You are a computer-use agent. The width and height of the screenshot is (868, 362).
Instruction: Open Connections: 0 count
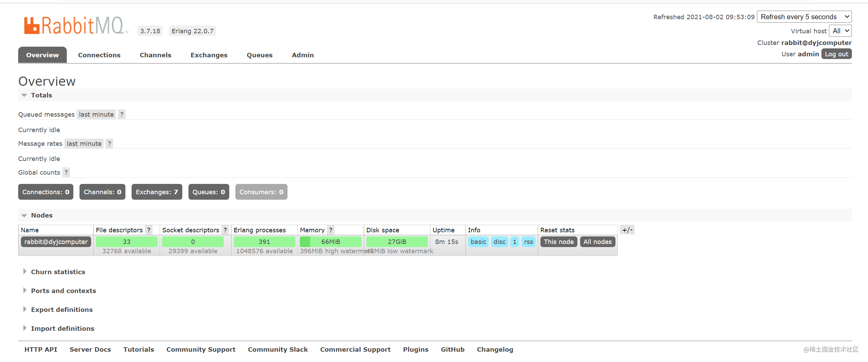click(46, 192)
